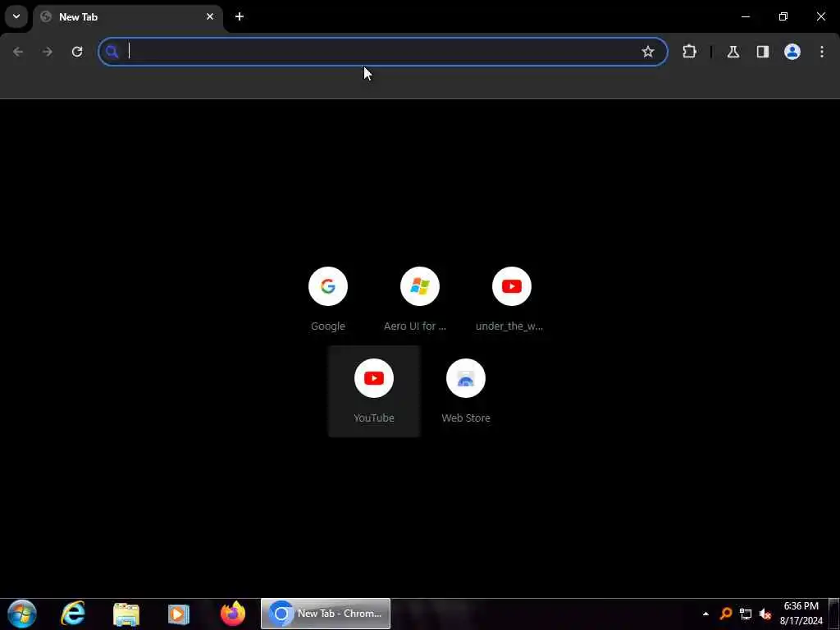
Task: Click the Google label text
Action: point(328,326)
